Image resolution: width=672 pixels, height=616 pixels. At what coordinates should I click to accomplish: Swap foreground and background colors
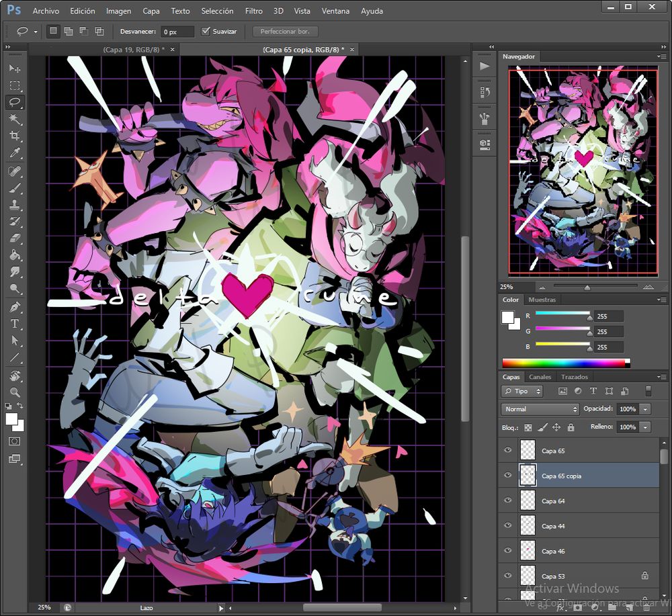[19, 405]
